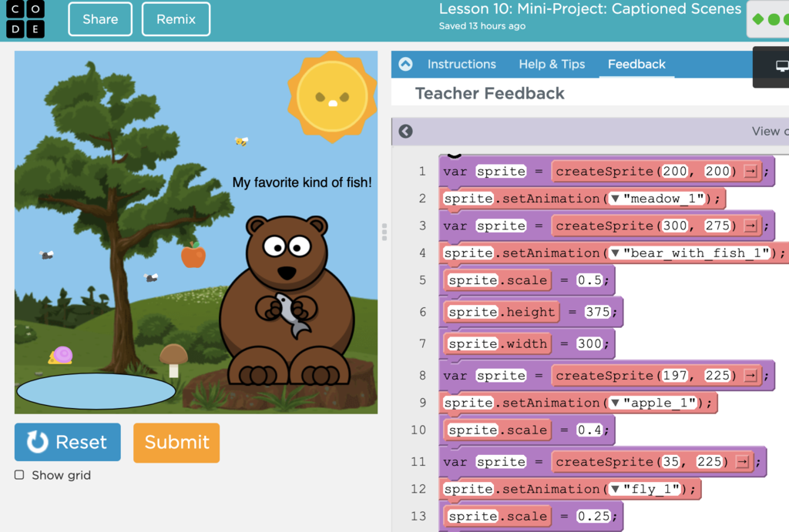Click the back arrow in the workspace header
Screen dimensions: 789x532
tap(405, 131)
